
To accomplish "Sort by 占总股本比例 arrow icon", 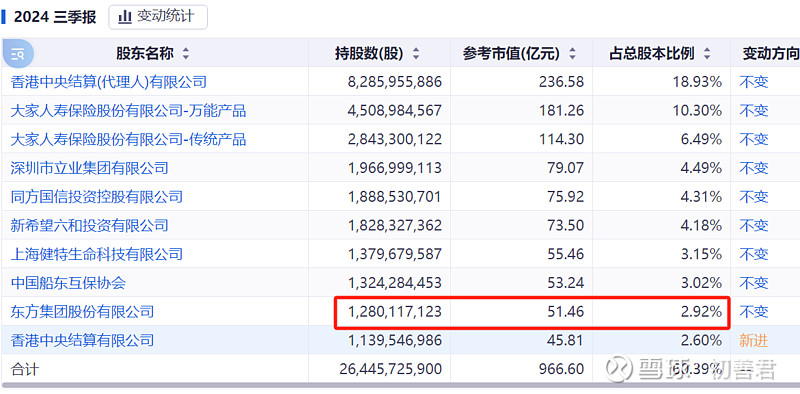I will point(707,54).
